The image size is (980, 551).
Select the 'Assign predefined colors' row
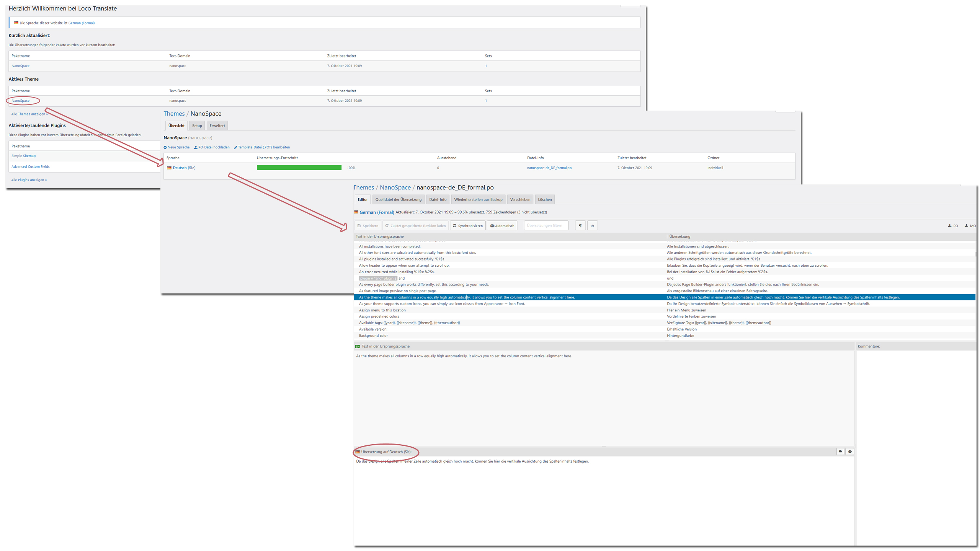664,316
